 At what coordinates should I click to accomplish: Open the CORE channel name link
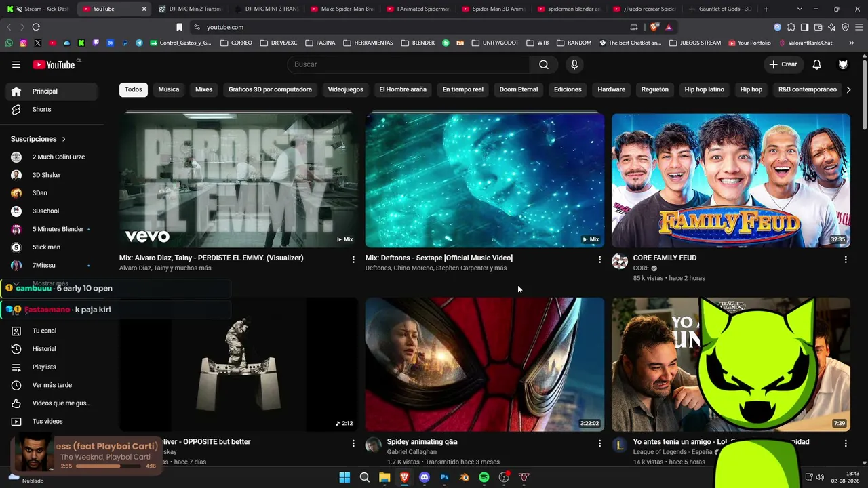click(x=641, y=268)
